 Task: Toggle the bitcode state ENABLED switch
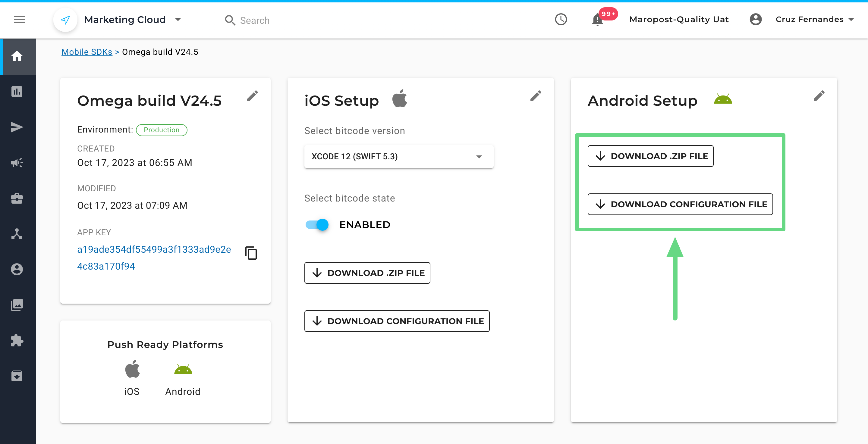pyautogui.click(x=317, y=224)
